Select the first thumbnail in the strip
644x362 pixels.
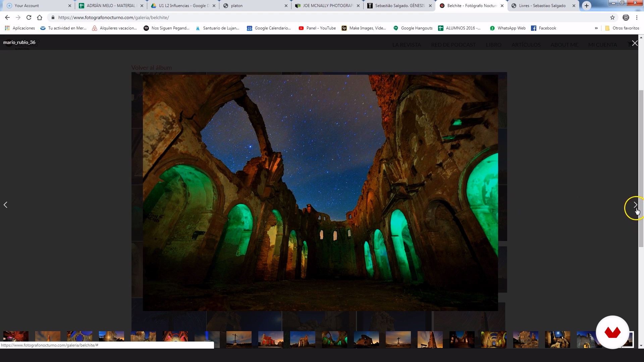16,340
